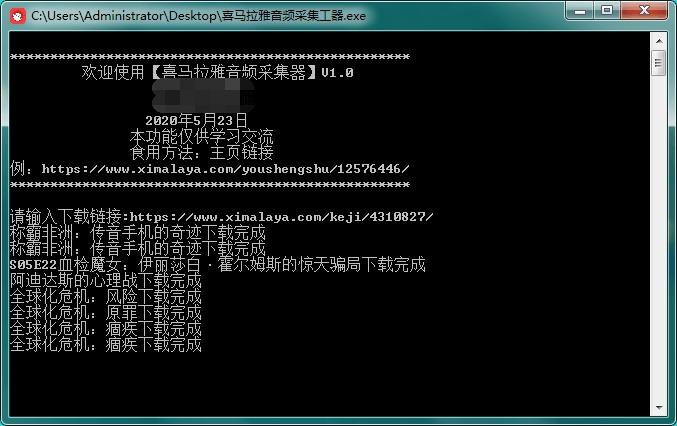Click the prompt 请输入下载链接

click(x=67, y=217)
